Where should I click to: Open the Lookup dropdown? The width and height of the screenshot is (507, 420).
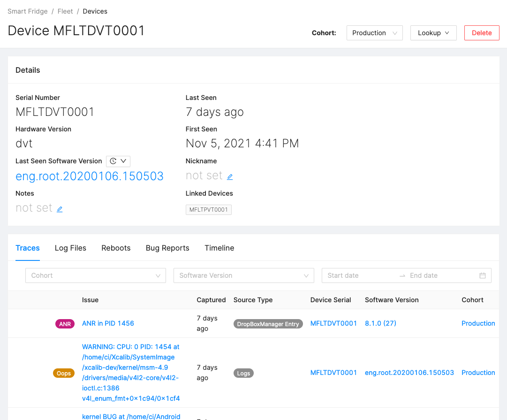(433, 33)
